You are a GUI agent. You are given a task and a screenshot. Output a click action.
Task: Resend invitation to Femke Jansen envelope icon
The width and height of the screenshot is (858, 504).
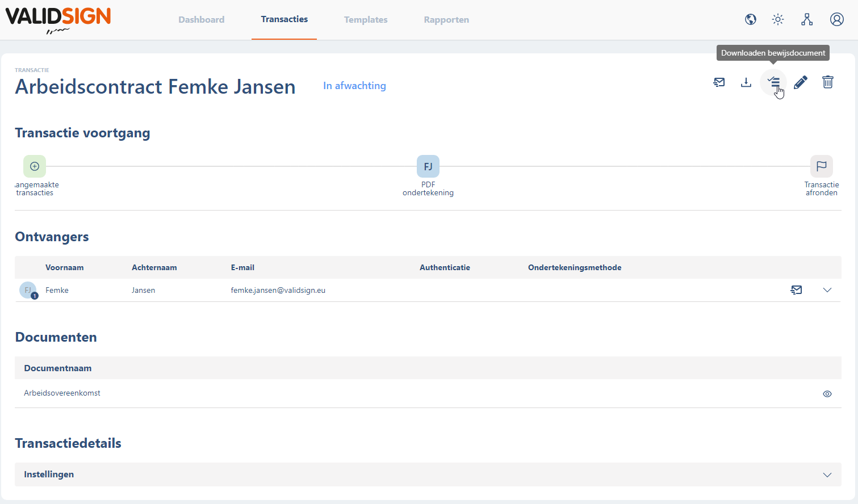tap(797, 290)
